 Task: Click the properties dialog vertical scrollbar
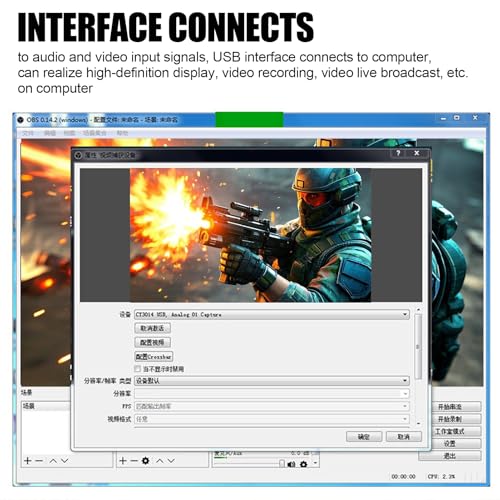418,347
